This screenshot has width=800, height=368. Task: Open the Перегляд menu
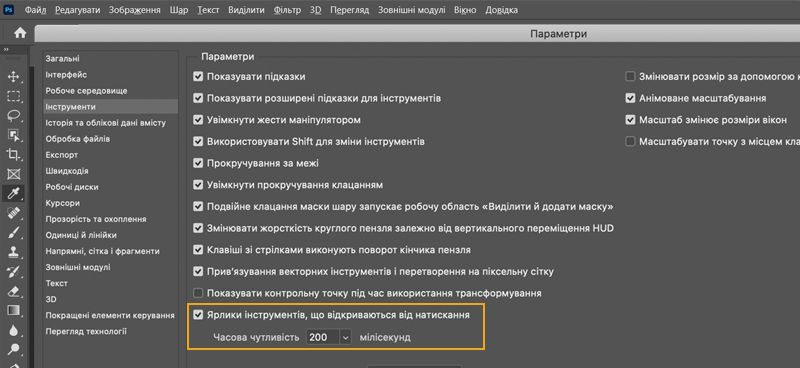(x=349, y=10)
